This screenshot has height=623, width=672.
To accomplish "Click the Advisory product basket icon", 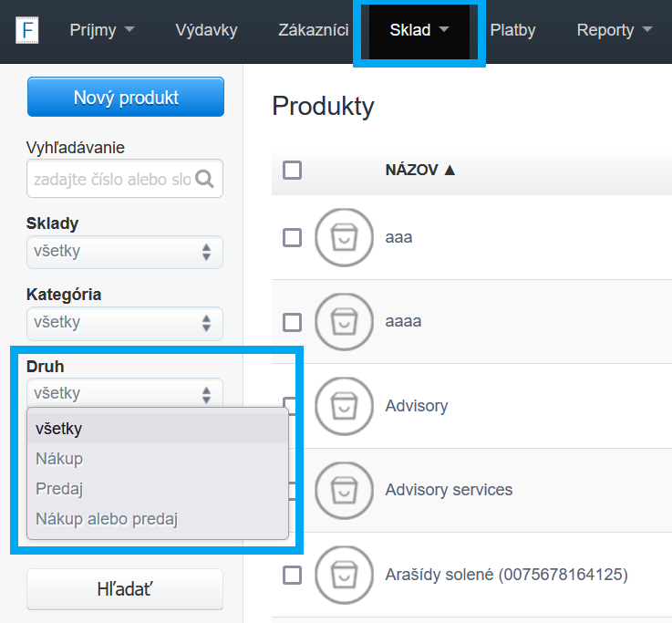I will [344, 405].
